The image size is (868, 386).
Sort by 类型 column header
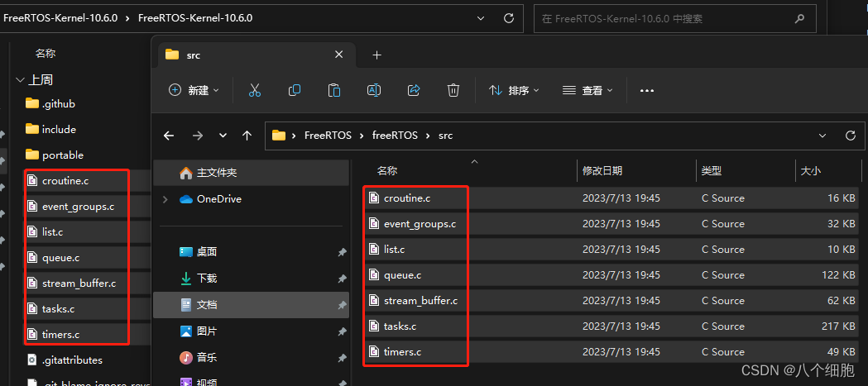point(712,171)
